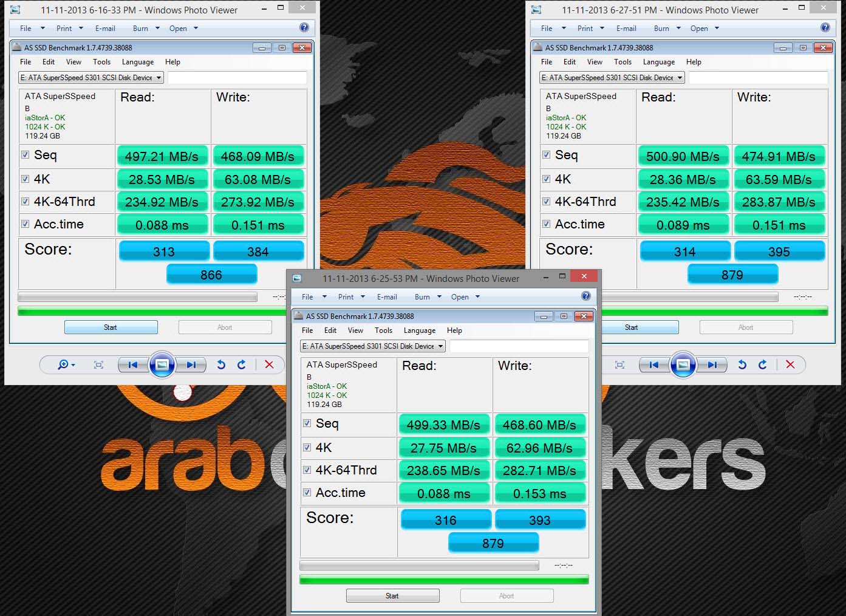The height and width of the screenshot is (616, 846).
Task: Rotate counterclockwise in the 6-16-33 PM viewer
Action: point(221,364)
